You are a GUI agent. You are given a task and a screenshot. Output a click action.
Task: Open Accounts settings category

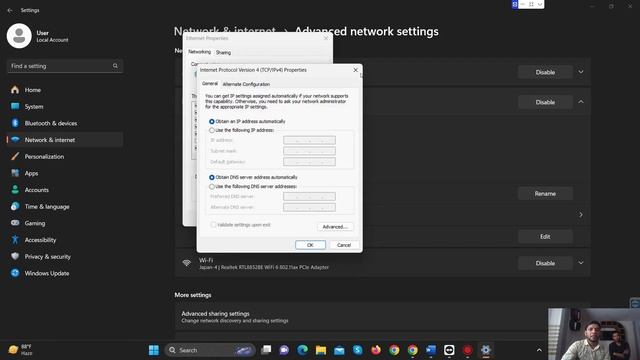click(36, 190)
